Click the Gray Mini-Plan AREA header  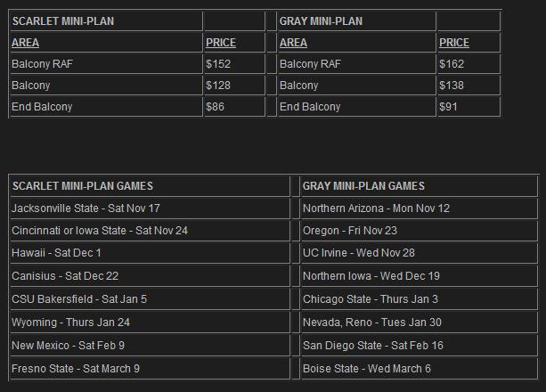pyautogui.click(x=293, y=43)
